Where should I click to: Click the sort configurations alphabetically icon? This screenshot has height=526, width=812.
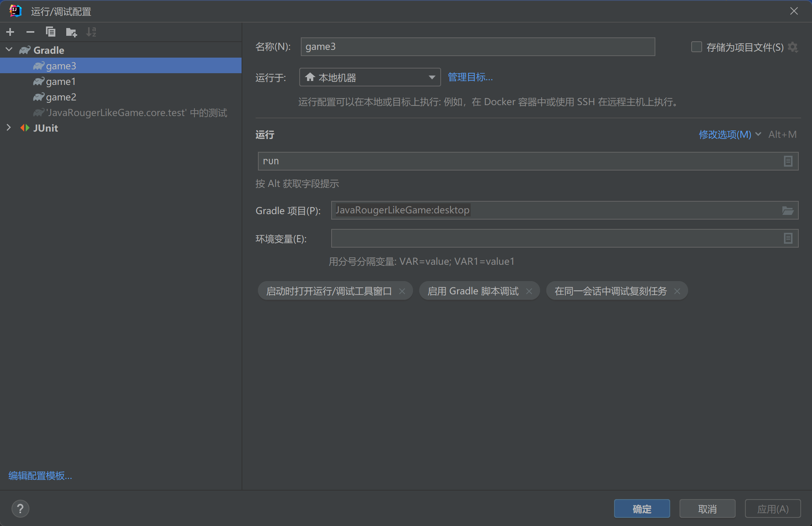tap(91, 32)
